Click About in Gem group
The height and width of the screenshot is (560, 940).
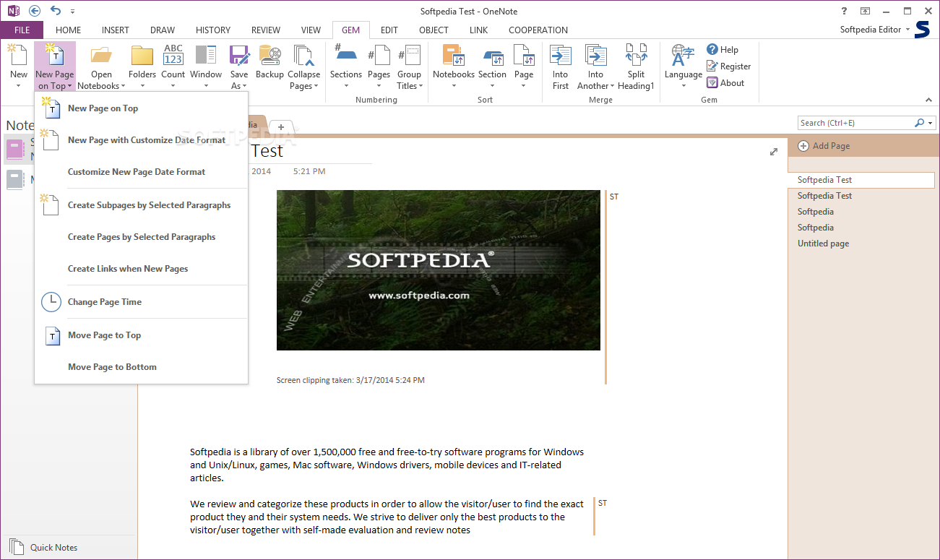[725, 83]
